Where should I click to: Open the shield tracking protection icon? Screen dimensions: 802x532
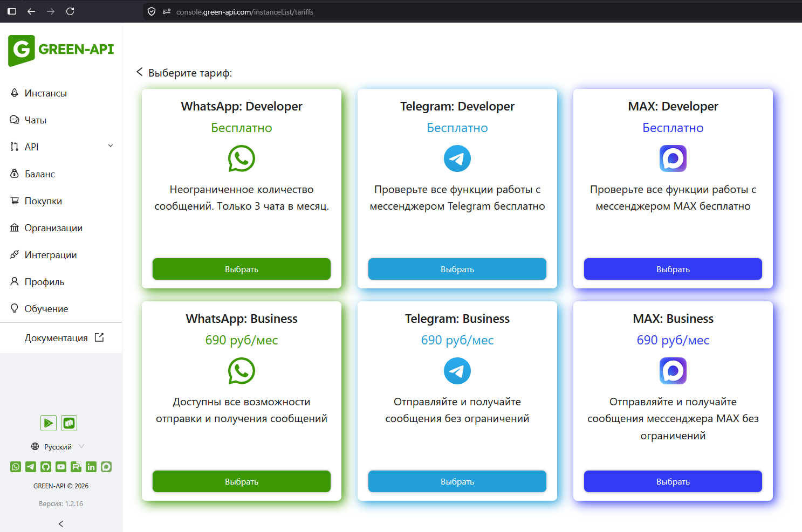click(152, 11)
